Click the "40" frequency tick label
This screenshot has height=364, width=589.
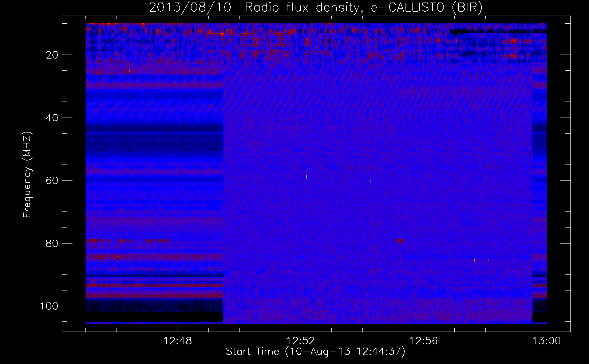tap(52, 118)
